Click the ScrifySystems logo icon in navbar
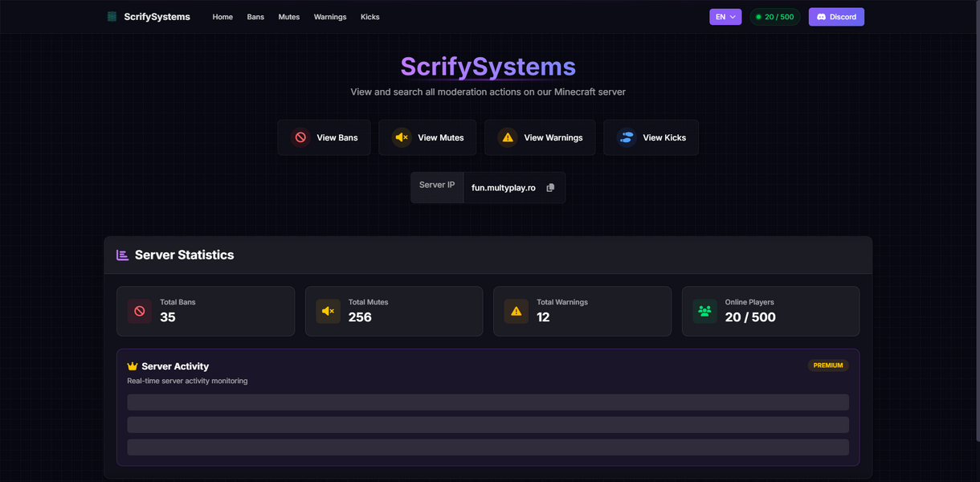 click(x=112, y=17)
